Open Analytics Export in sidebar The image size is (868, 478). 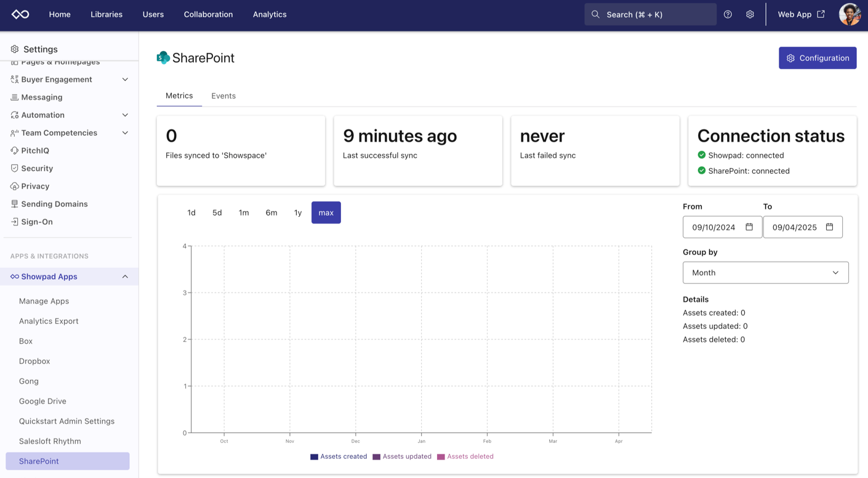point(49,321)
